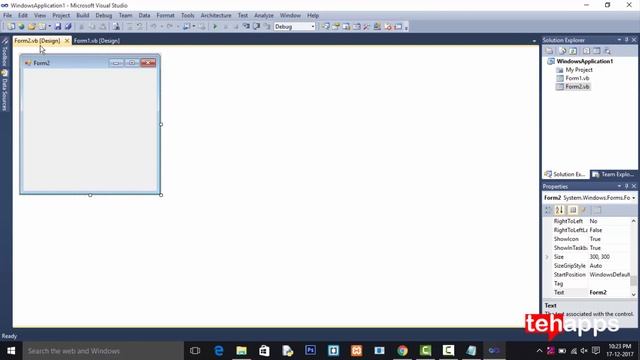The width and height of the screenshot is (640, 360).
Task: Open Google Chrome from the taskbar
Action: click(402, 351)
